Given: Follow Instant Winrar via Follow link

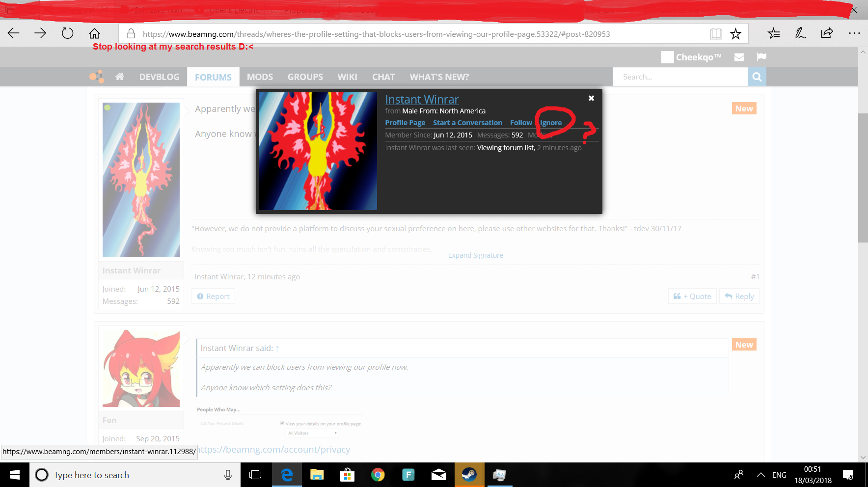Looking at the screenshot, I should 521,123.
